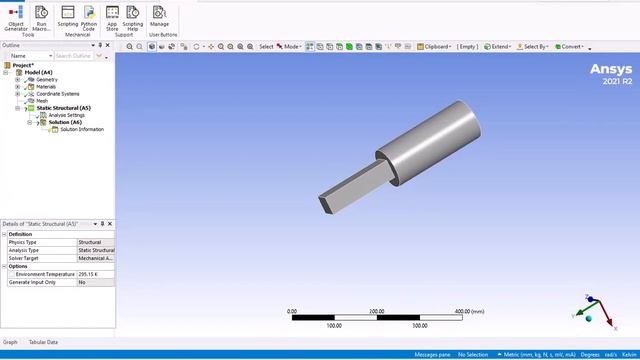Toggle the green Body selection filter
This screenshot has width=640, height=360.
point(349,47)
